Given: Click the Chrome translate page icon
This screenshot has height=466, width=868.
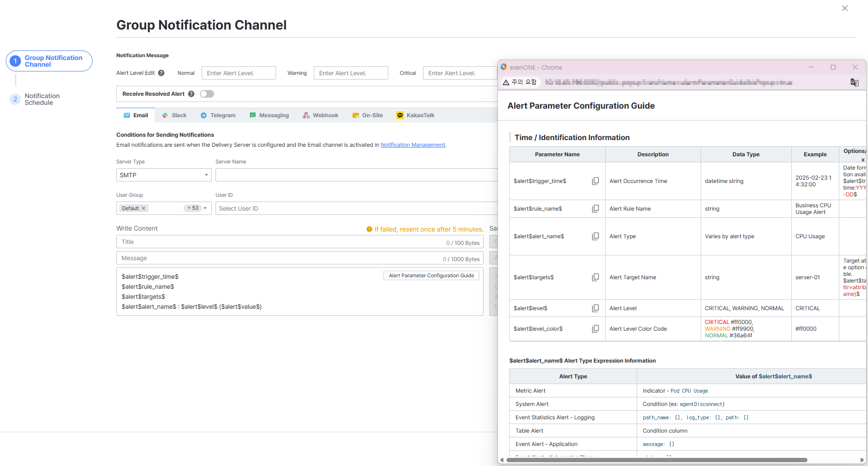Looking at the screenshot, I should [x=854, y=82].
